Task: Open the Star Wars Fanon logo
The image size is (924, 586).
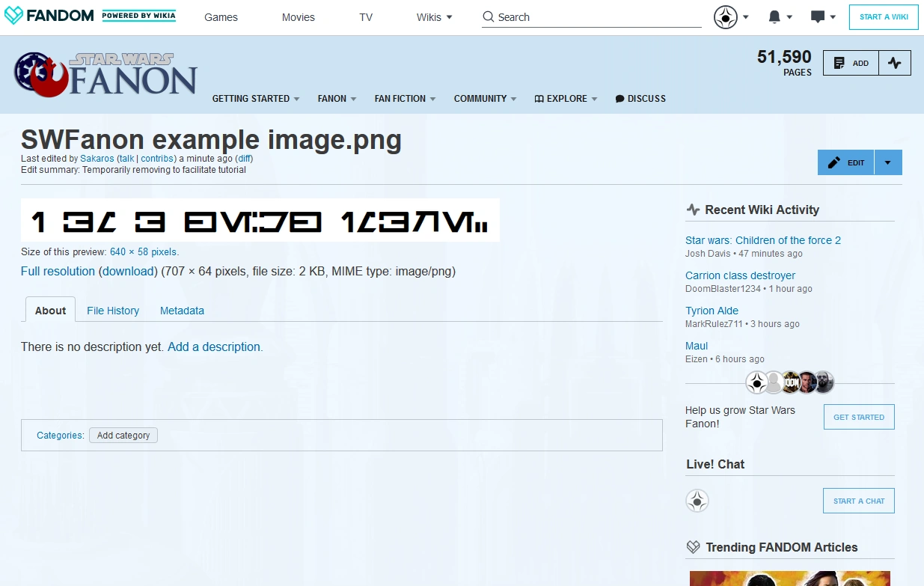Action: 105,73
